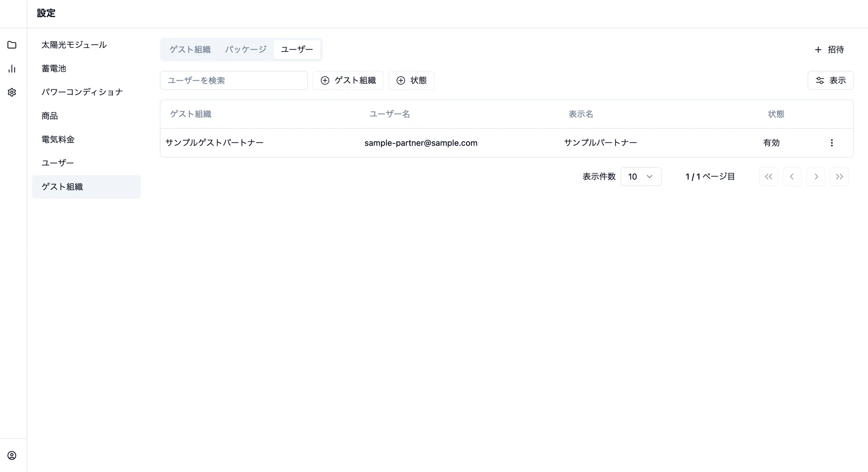Sort by the 状態 column header
Screen dimensions: 868x472
(776, 114)
